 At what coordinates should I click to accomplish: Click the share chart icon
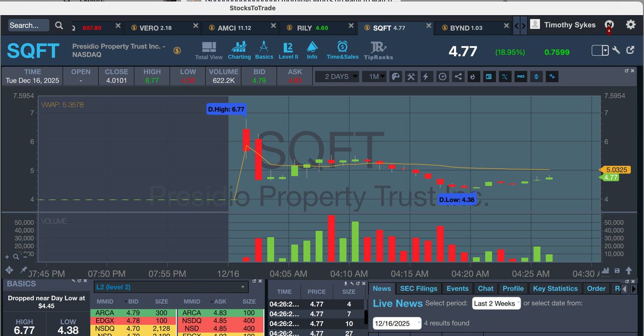458,77
